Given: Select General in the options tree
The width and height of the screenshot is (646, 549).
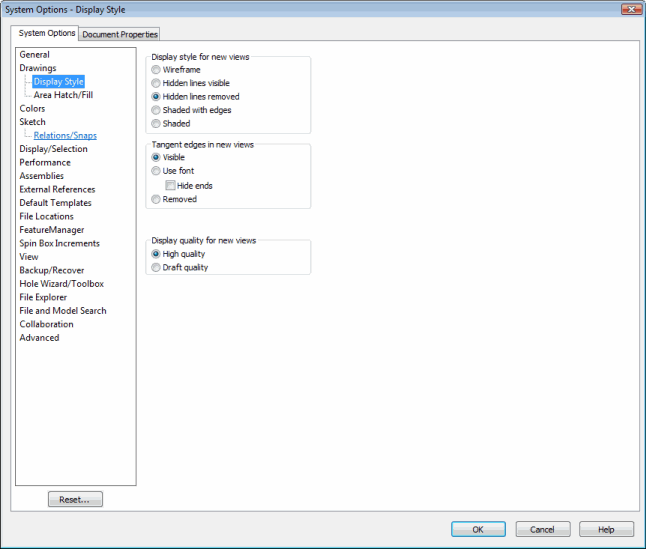Looking at the screenshot, I should click(x=35, y=54).
